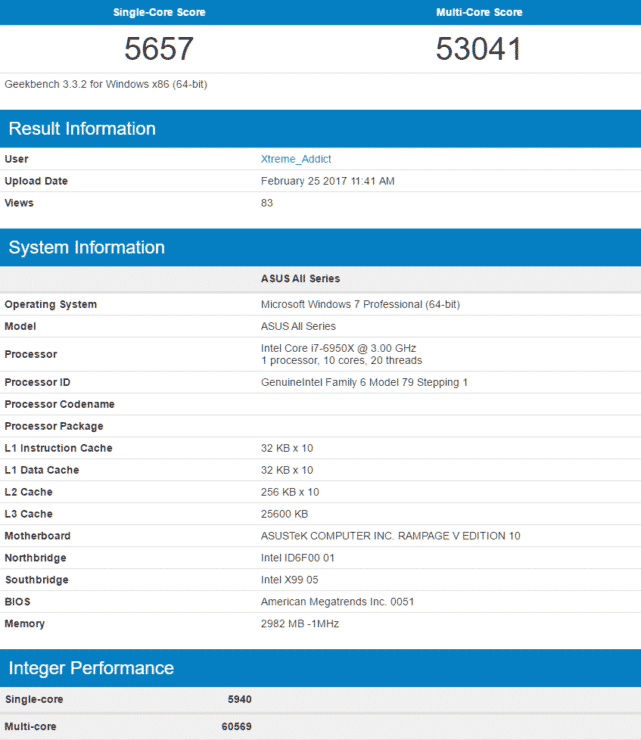The image size is (641, 740).
Task: Click the L1 Instruction Cache value 32 KB x 10
Action: click(287, 448)
